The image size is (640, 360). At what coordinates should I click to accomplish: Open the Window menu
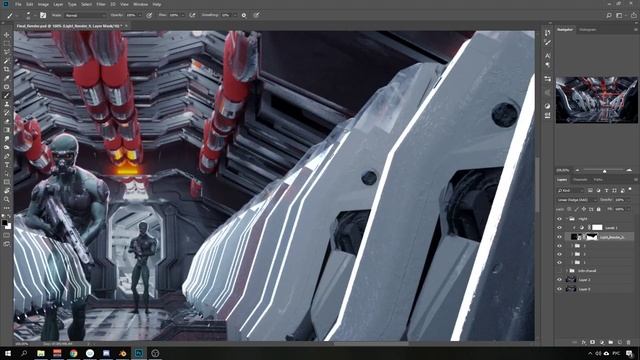click(141, 4)
